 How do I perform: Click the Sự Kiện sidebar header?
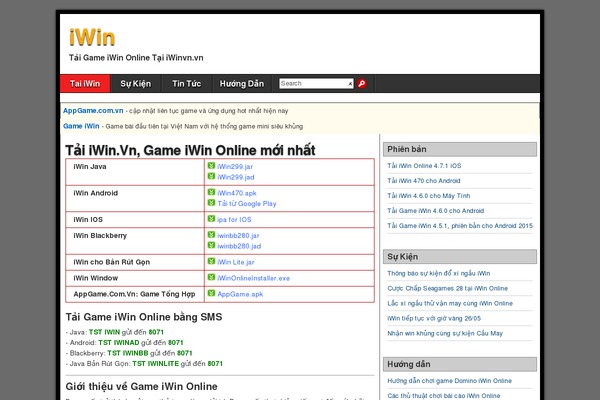pyautogui.click(x=460, y=256)
